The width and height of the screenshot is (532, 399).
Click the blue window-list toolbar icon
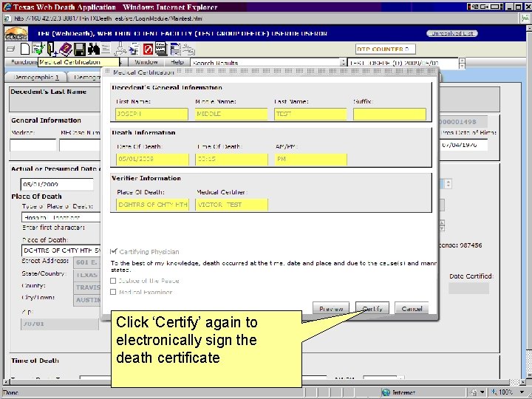pyautogui.click(x=175, y=50)
